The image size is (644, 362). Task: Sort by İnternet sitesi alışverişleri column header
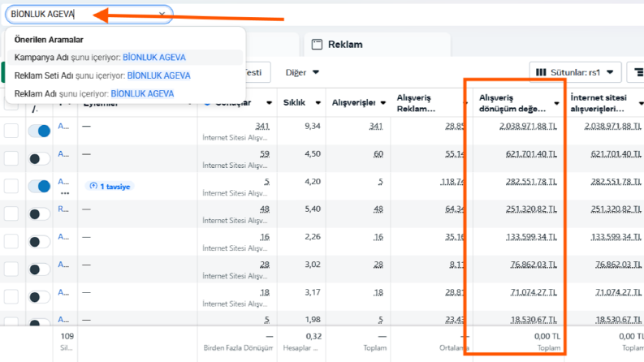[x=599, y=103]
